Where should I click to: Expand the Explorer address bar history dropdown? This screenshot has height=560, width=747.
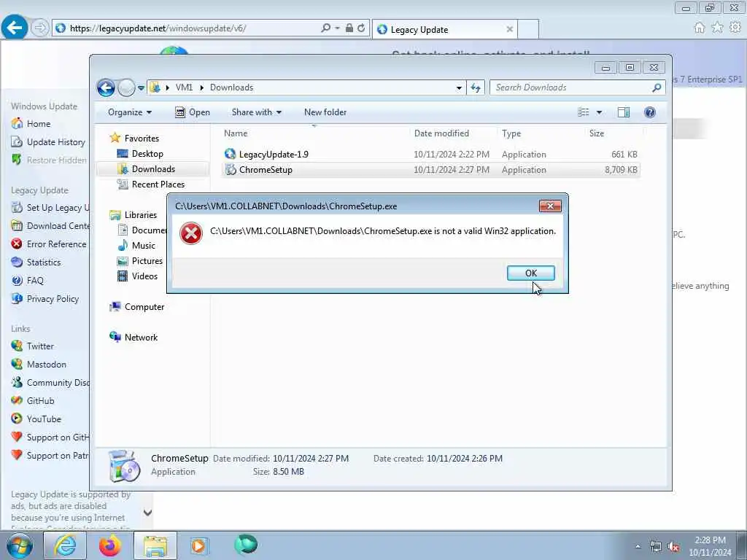(x=459, y=88)
